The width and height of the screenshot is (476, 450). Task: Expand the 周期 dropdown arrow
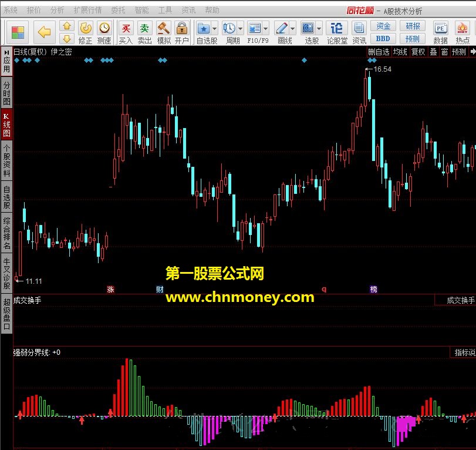[x=240, y=29]
